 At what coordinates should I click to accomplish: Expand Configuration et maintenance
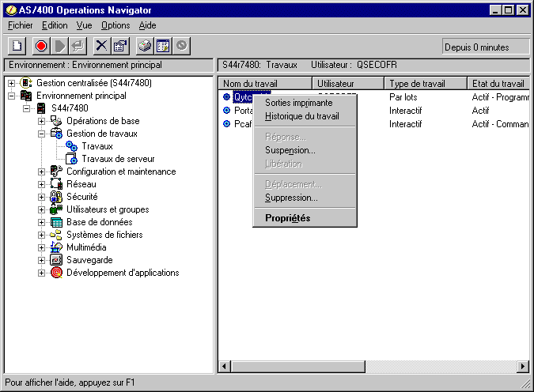41,171
